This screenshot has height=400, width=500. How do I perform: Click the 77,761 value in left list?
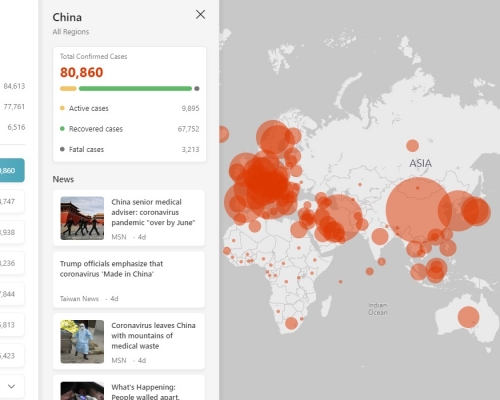[14, 107]
